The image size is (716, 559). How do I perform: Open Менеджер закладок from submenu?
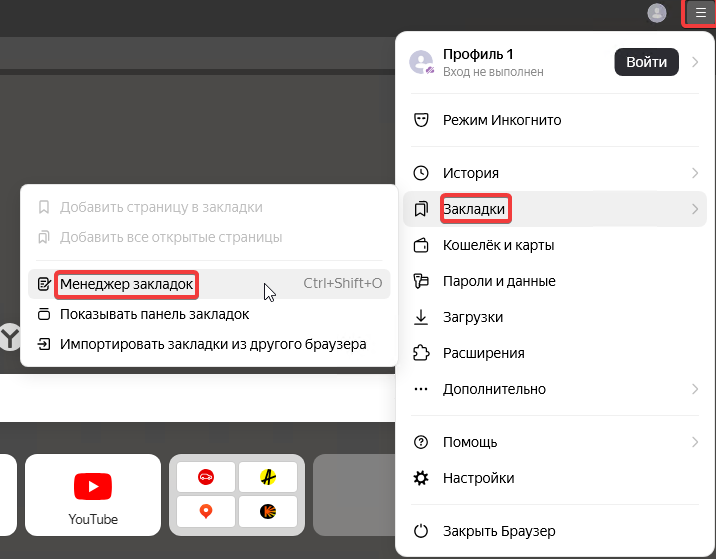click(126, 284)
